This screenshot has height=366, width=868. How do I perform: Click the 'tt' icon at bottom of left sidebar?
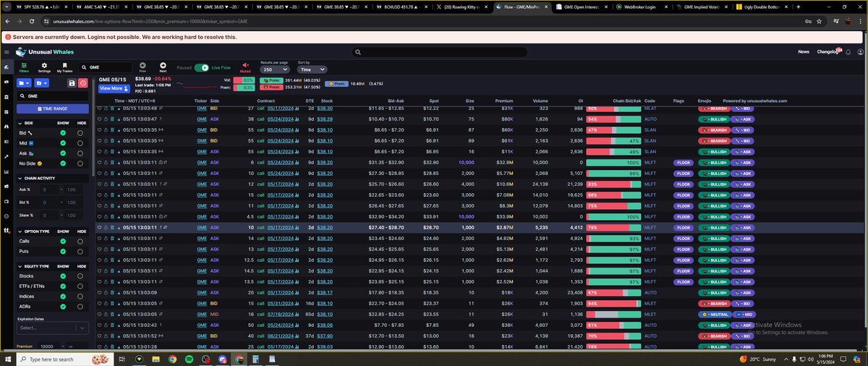click(x=7, y=231)
